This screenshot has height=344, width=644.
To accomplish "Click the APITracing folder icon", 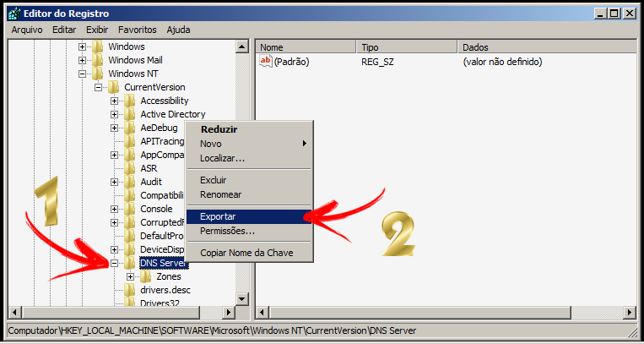I will pos(129,141).
